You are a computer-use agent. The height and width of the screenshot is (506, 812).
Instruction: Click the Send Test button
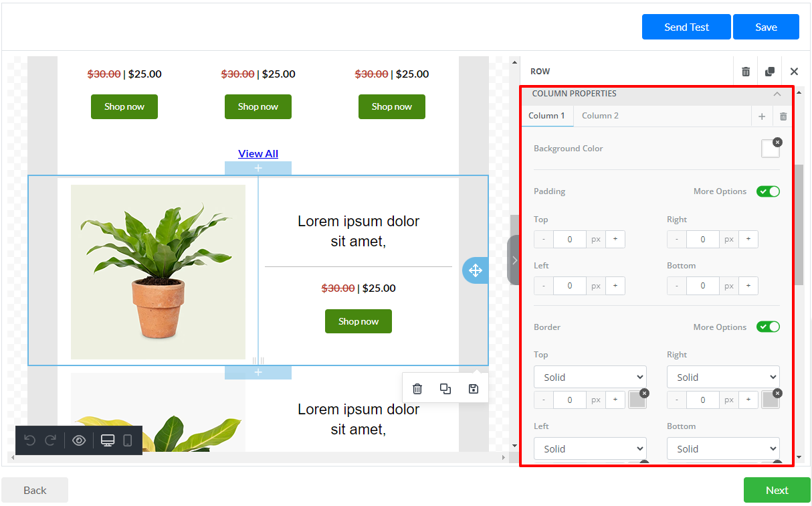[686, 27]
